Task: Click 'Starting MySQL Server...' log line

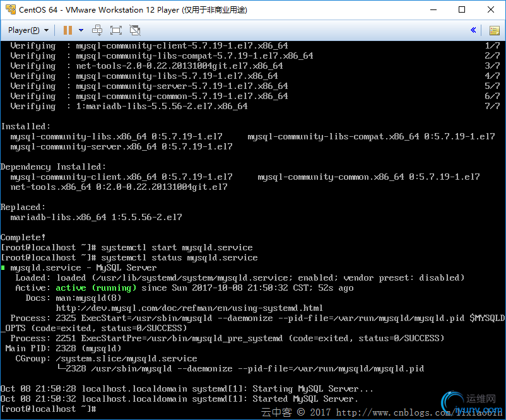Action: (x=313, y=389)
